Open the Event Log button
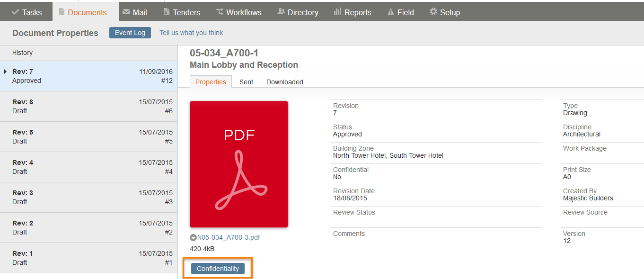The height and width of the screenshot is (279, 644). [130, 33]
